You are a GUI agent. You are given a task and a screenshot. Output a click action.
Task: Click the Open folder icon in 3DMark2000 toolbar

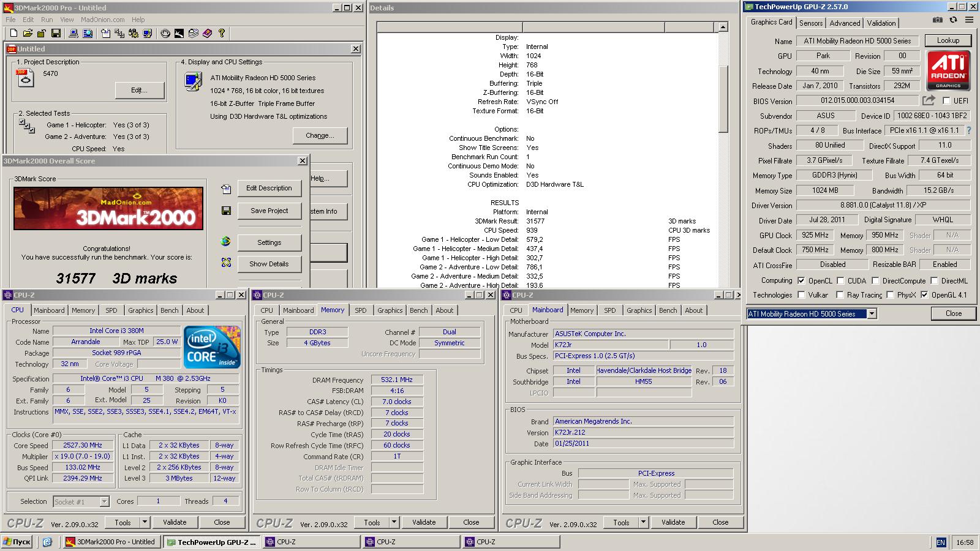(28, 33)
